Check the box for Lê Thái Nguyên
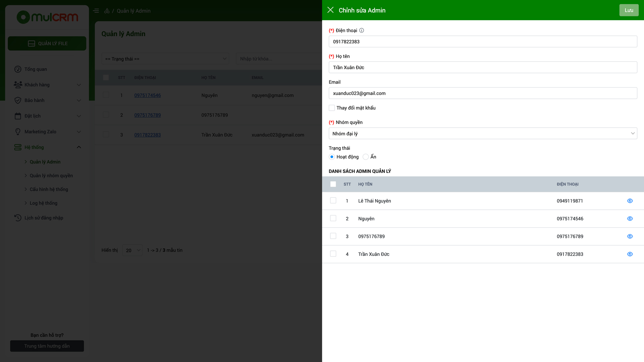 (333, 200)
